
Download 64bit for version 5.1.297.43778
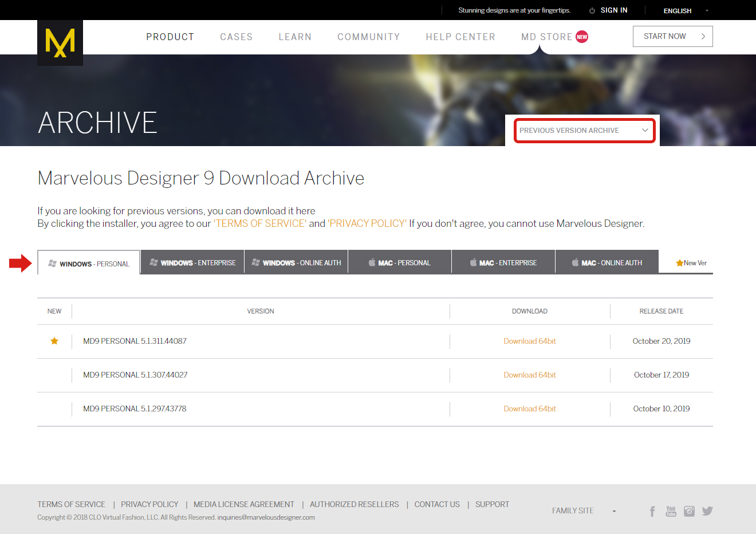530,409
